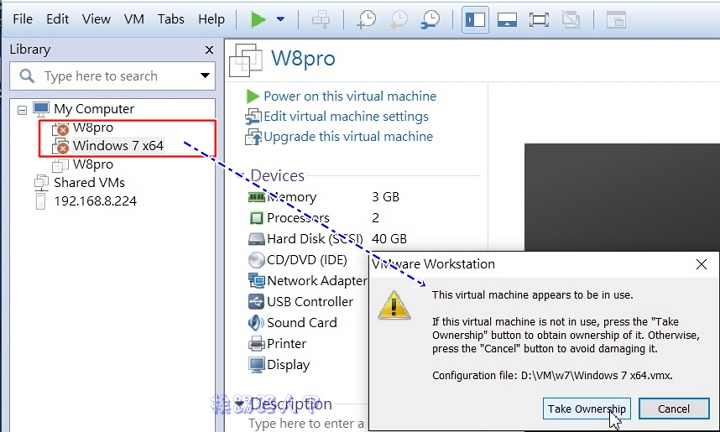The width and height of the screenshot is (720, 432).
Task: Open the power options dropdown arrow
Action: coord(280,19)
